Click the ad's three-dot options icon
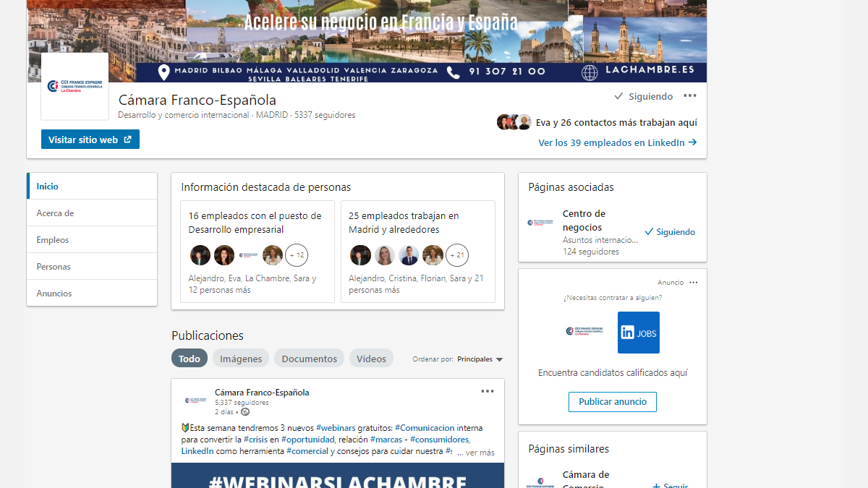Screen dimensions: 868x488 (x=694, y=283)
